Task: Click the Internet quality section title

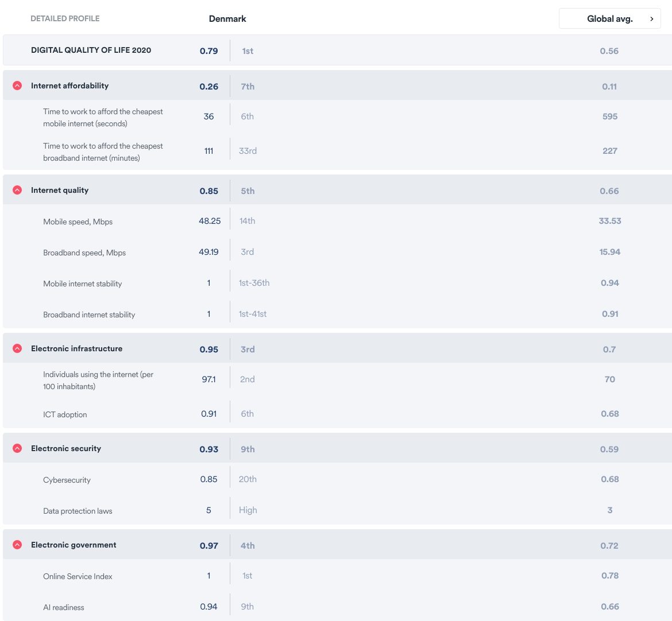Action: (60, 190)
